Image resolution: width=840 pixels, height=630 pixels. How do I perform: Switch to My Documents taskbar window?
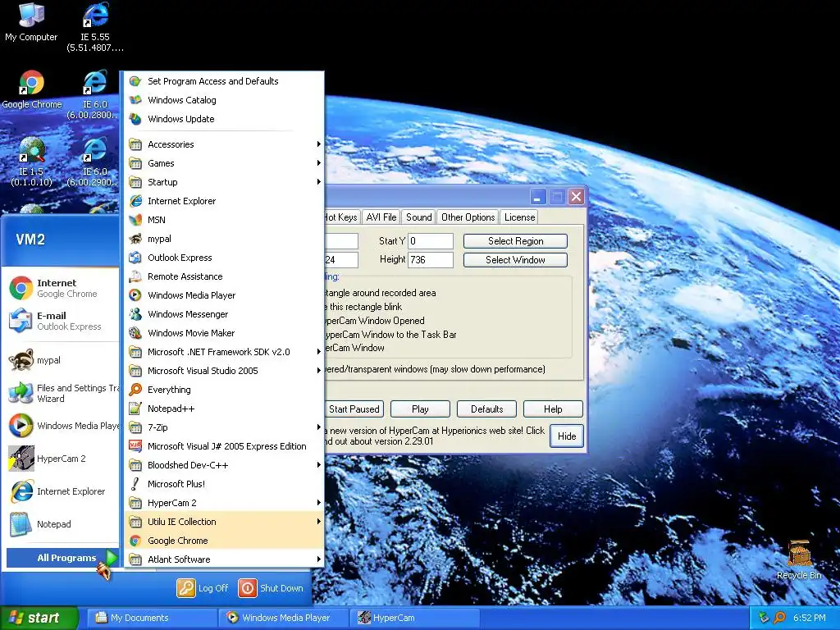tap(152, 618)
